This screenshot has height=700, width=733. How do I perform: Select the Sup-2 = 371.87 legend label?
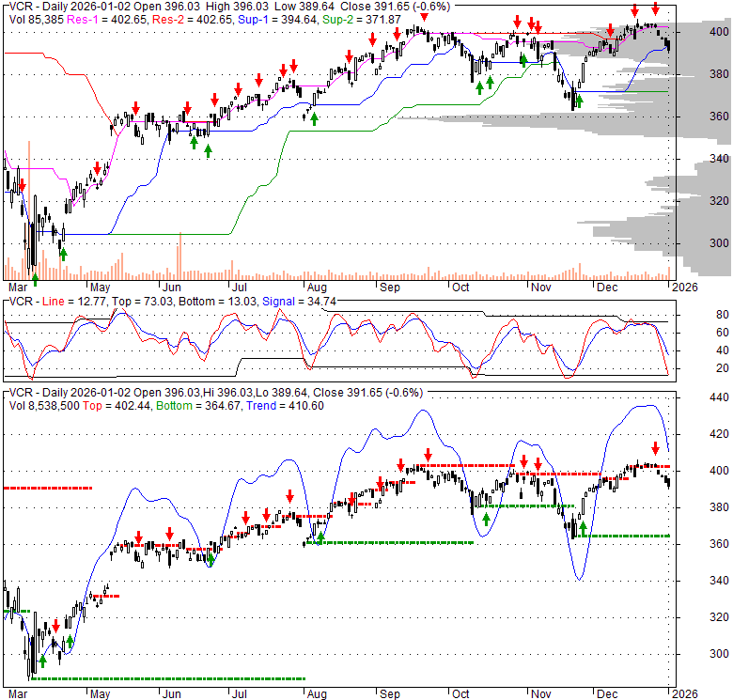(362, 20)
